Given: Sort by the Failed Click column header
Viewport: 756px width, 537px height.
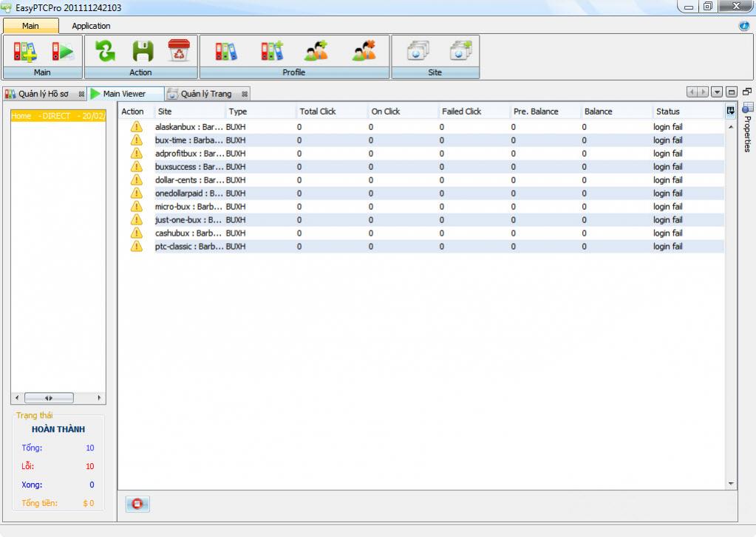Looking at the screenshot, I should [x=462, y=112].
